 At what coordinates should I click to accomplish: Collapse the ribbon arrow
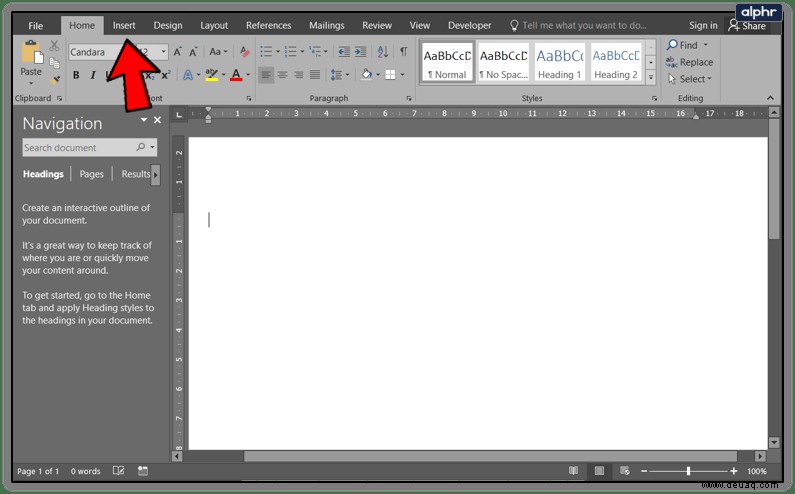point(770,98)
